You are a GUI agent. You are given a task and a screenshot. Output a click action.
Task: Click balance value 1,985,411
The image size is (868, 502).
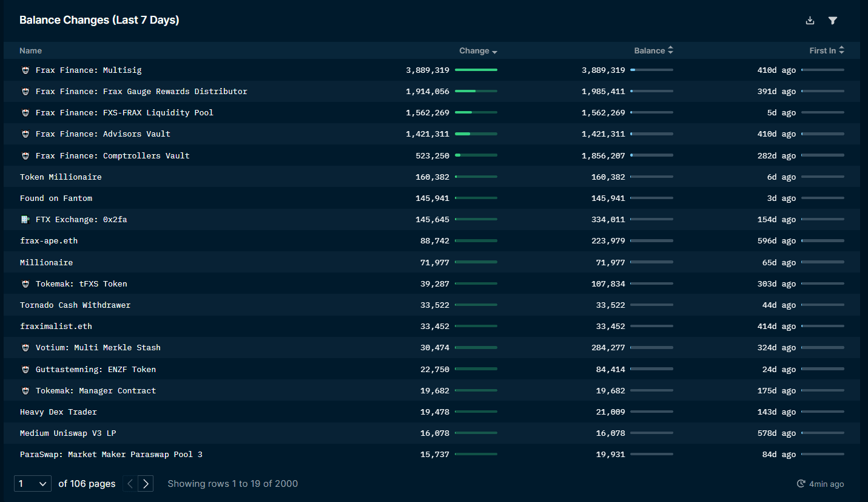603,92
